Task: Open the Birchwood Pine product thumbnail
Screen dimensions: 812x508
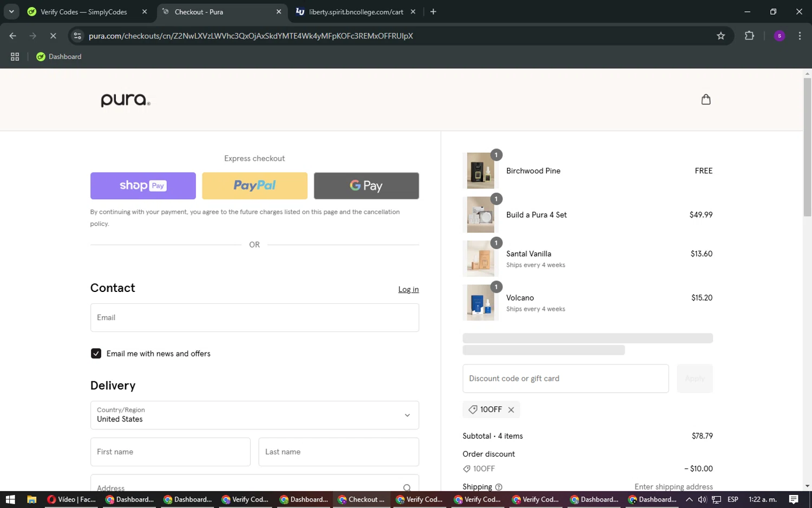Action: point(481,171)
